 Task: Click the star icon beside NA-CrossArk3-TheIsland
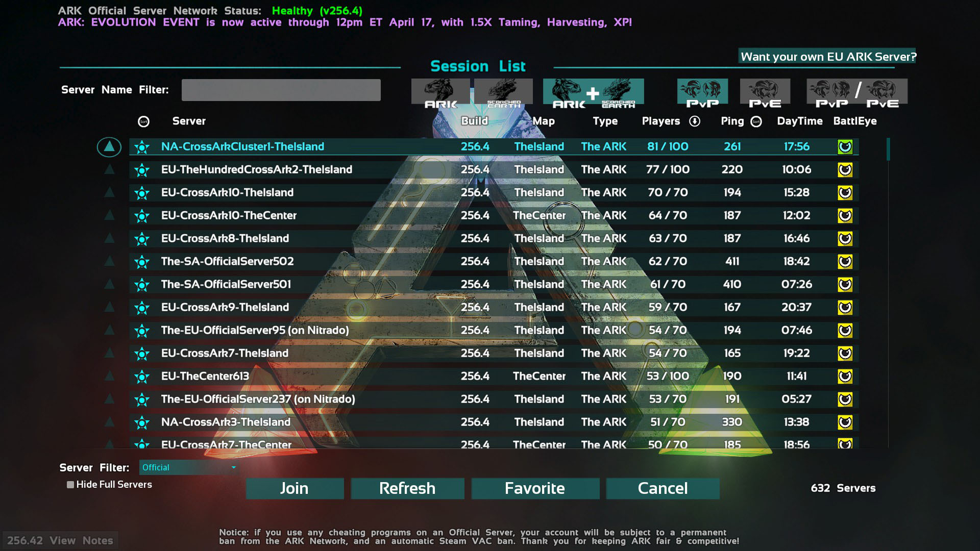(x=142, y=422)
